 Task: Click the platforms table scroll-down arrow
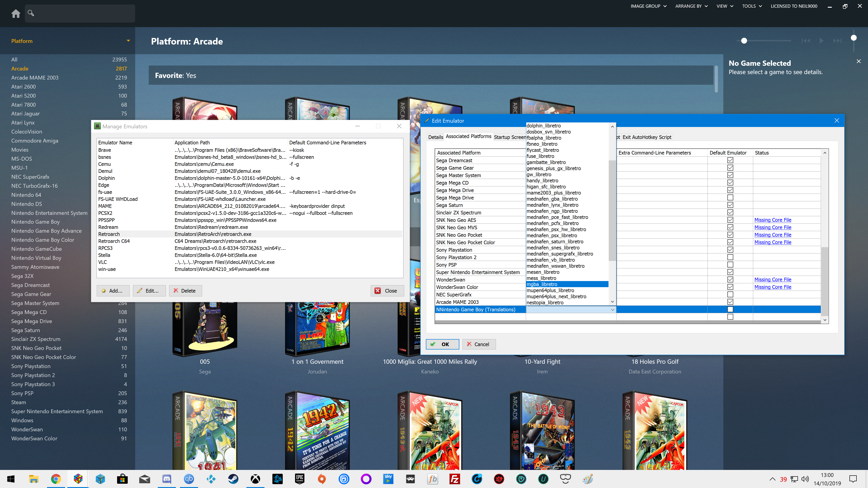click(825, 320)
